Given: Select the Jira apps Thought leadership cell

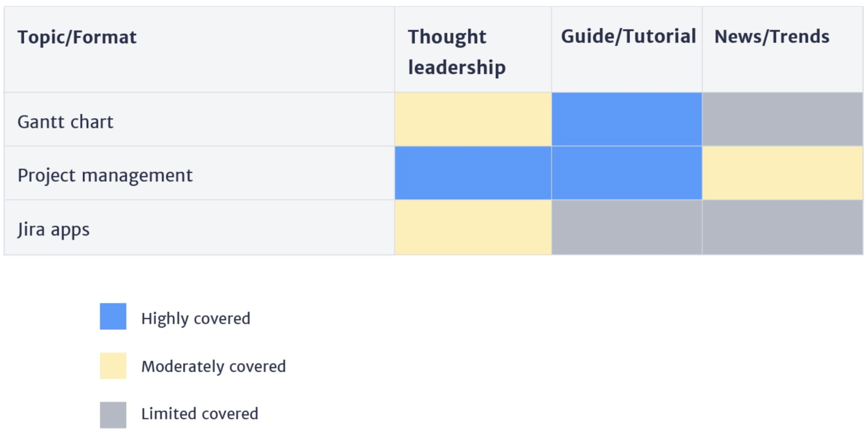Looking at the screenshot, I should [473, 227].
